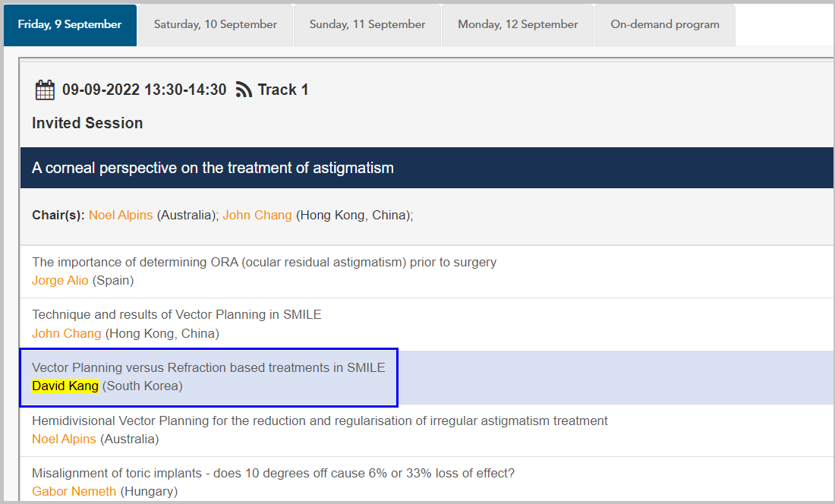Open chair John Chang's profile link
835x504 pixels.
coord(257,216)
